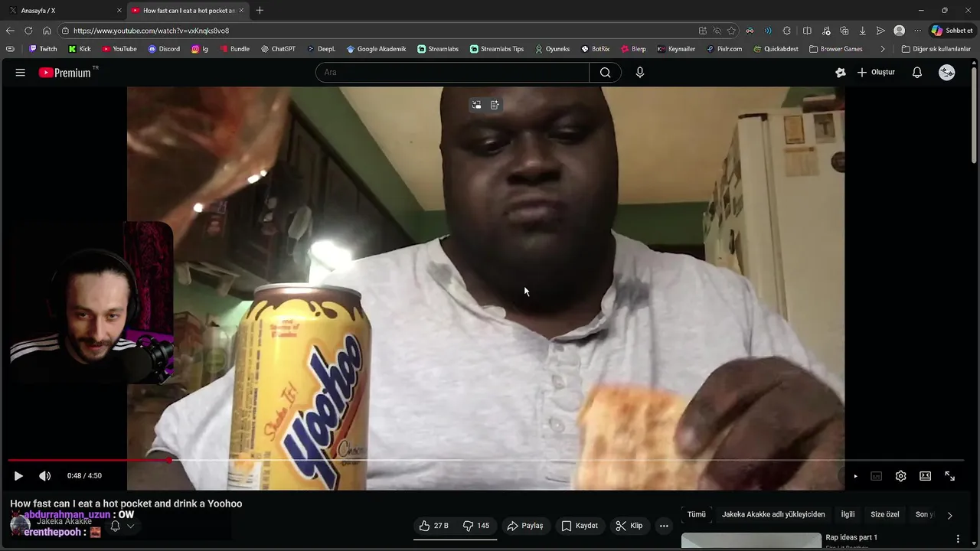Dislike the video showing 145

tap(476, 526)
